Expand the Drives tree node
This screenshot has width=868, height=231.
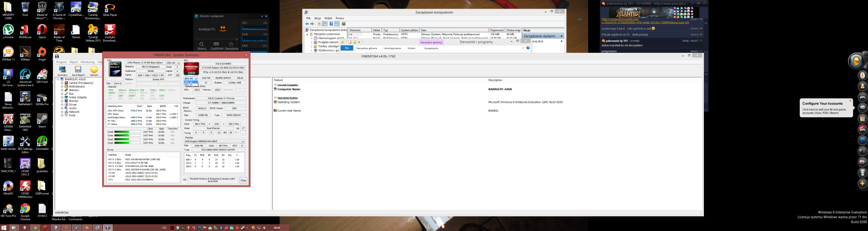[x=62, y=105]
